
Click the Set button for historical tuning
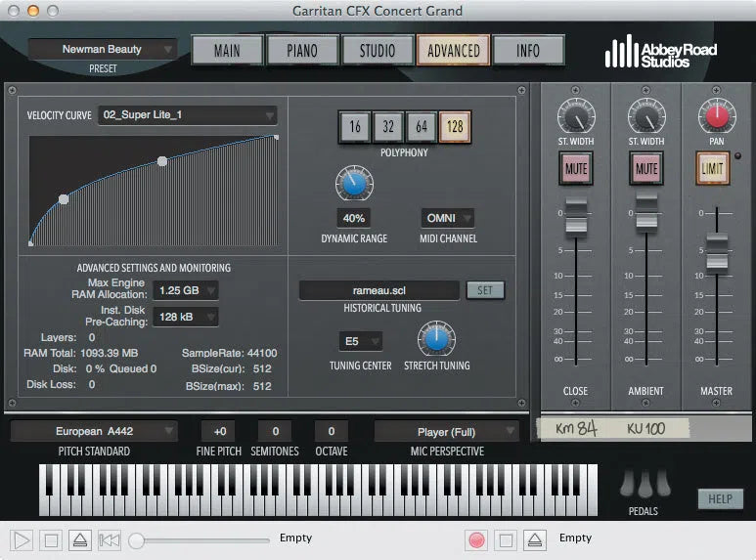pos(485,290)
